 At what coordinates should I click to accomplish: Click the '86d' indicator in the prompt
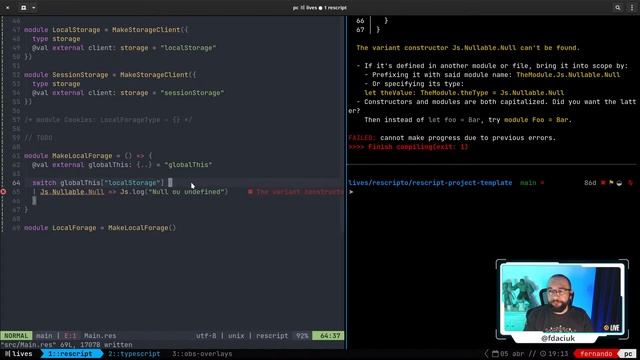coord(590,182)
